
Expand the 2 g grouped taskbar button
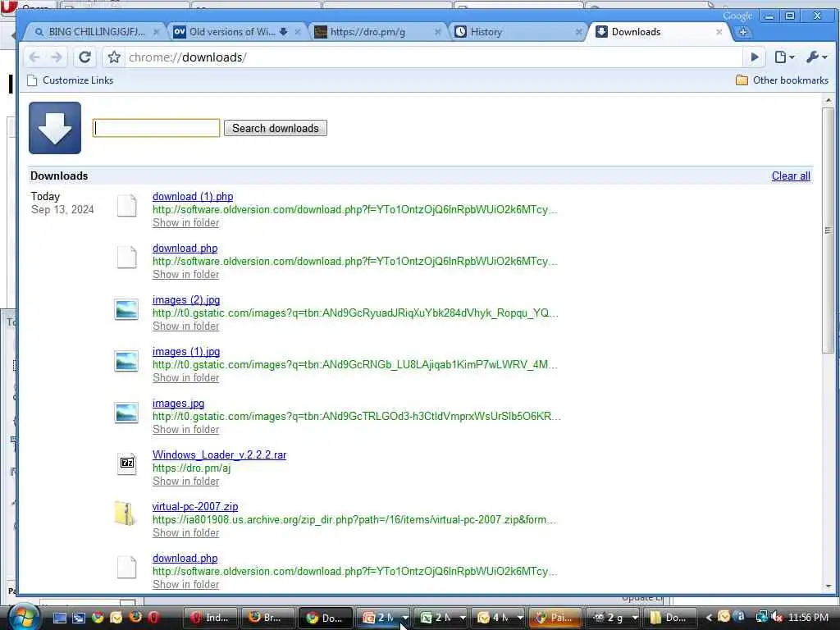[x=614, y=618]
